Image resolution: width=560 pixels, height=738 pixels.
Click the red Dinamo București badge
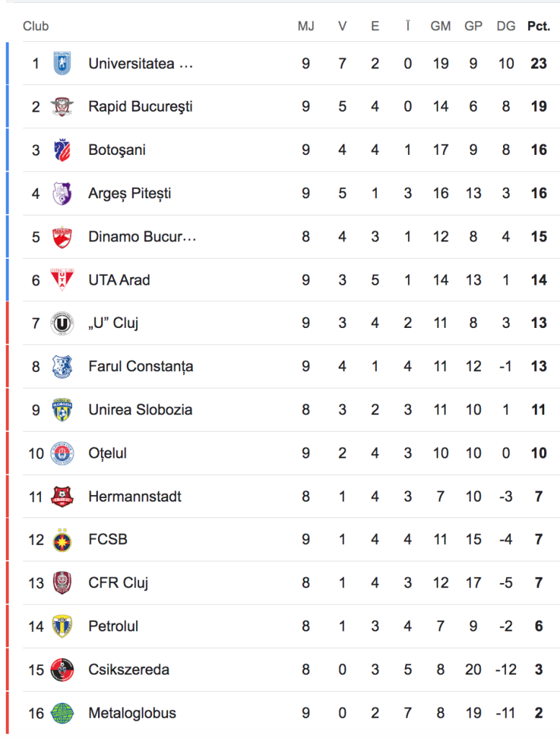62,236
